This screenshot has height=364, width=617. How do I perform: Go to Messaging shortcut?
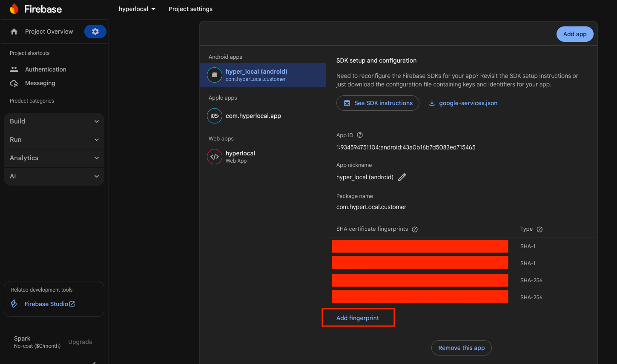[x=40, y=83]
